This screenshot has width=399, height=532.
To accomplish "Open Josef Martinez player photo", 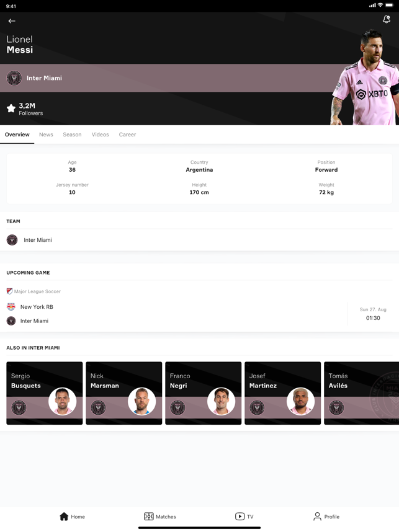I will tap(300, 401).
